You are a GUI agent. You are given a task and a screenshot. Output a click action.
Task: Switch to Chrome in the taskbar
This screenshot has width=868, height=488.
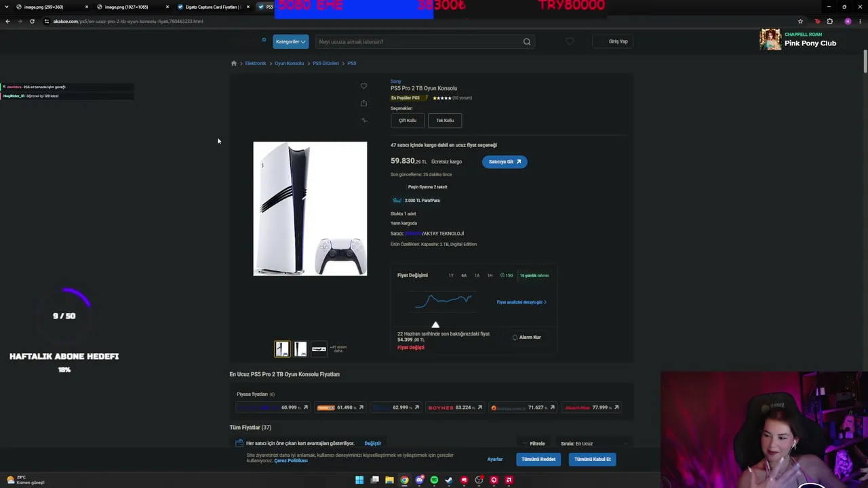pos(404,480)
